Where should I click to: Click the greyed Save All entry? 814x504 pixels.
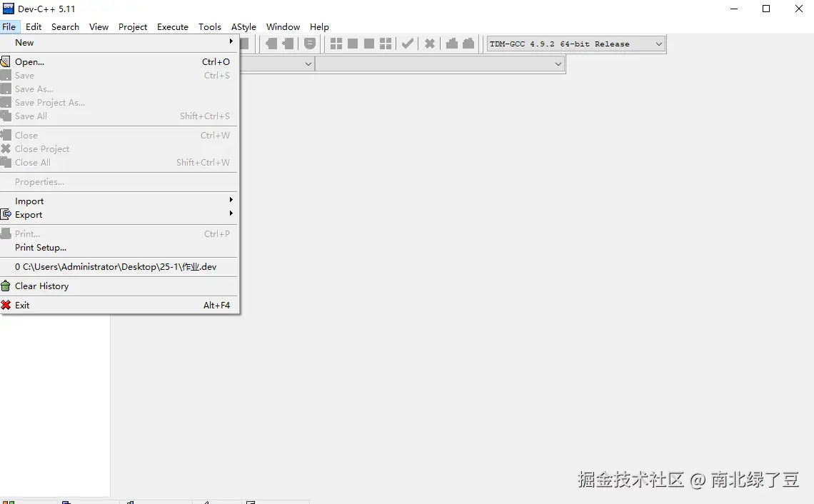coord(119,116)
